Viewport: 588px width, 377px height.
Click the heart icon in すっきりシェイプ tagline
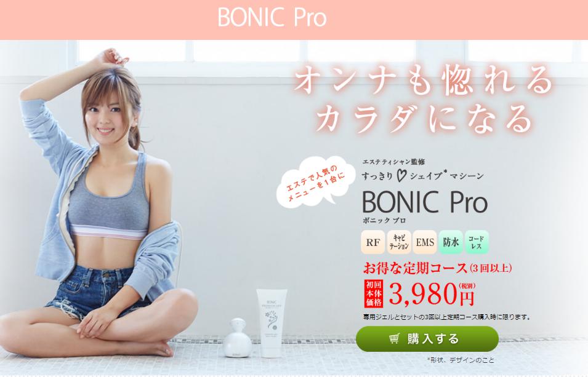[x=401, y=176]
